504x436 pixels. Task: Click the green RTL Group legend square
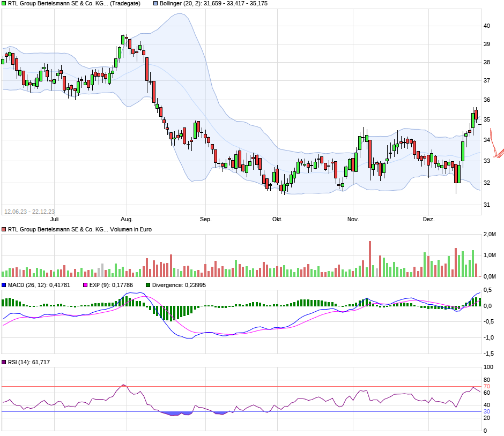coord(4,4)
